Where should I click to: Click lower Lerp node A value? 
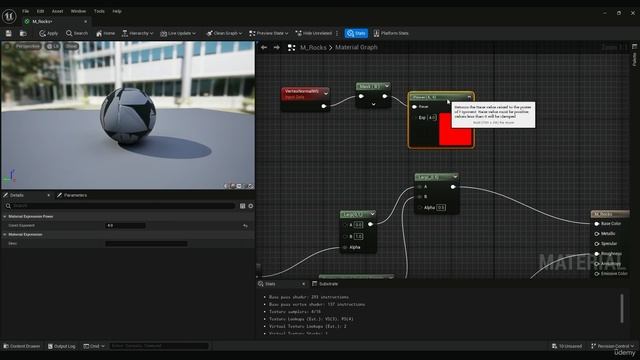358,225
